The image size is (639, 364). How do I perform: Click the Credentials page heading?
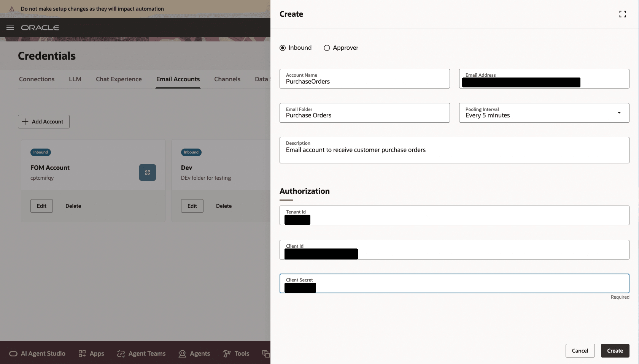[47, 56]
